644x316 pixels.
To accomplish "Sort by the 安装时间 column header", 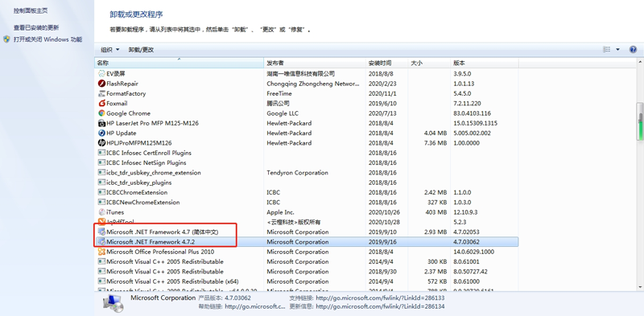I will tap(387, 64).
